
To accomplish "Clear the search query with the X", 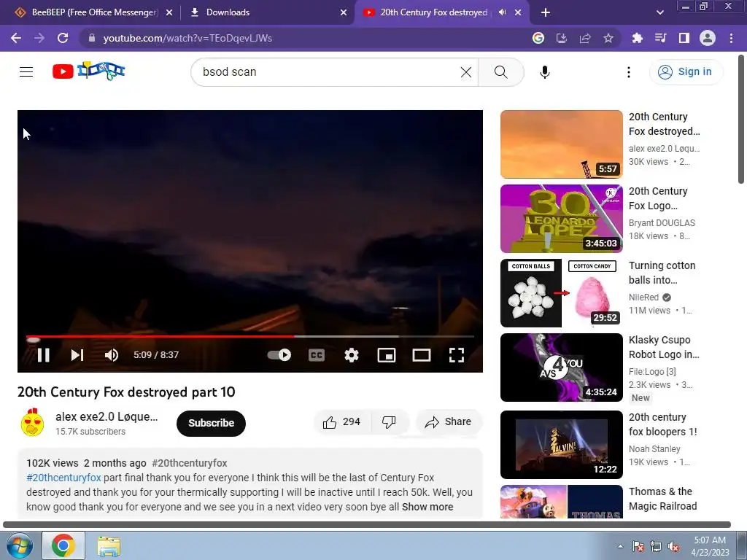I will point(466,72).
